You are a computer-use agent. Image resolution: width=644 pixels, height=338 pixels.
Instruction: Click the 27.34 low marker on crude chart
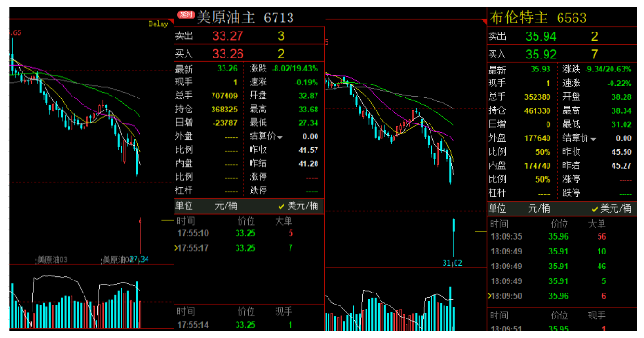click(139, 259)
